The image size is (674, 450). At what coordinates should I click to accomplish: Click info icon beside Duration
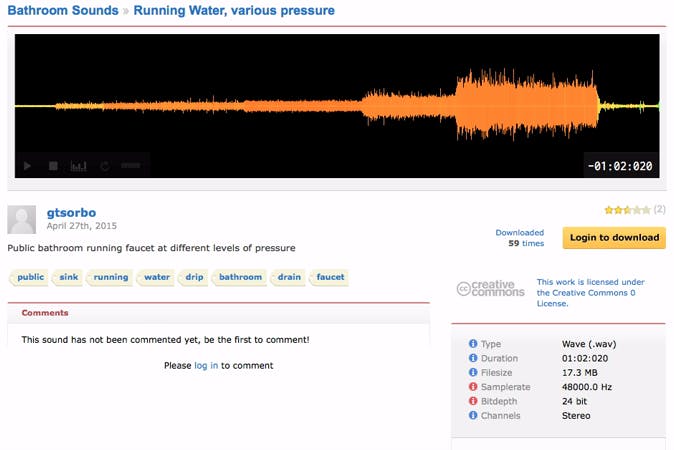[x=473, y=358]
